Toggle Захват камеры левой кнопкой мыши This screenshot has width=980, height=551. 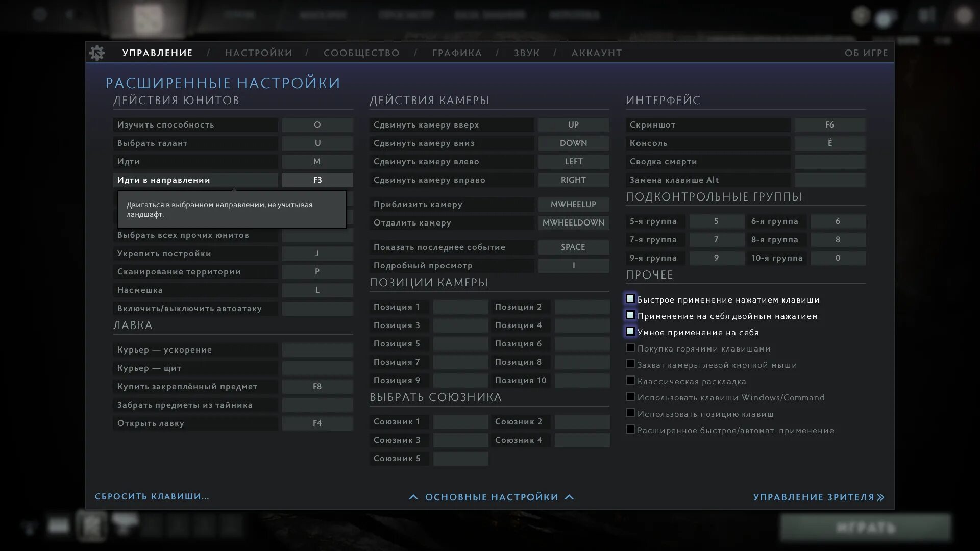630,364
